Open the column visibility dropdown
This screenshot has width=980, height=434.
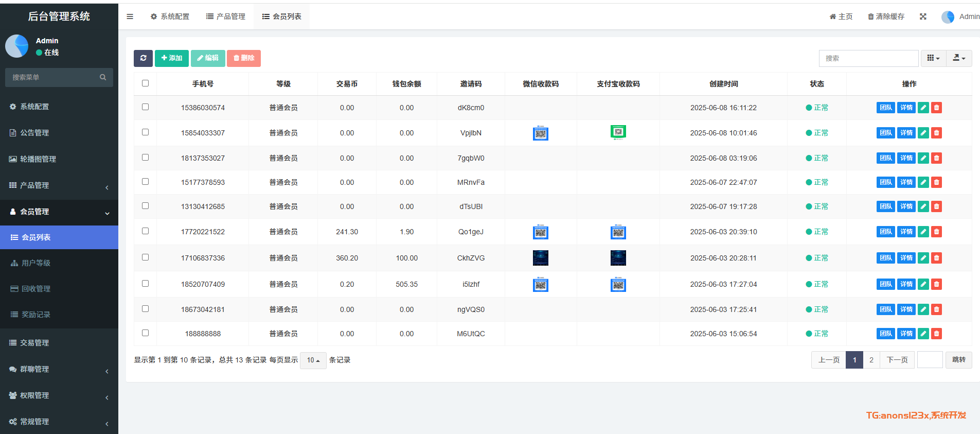933,58
